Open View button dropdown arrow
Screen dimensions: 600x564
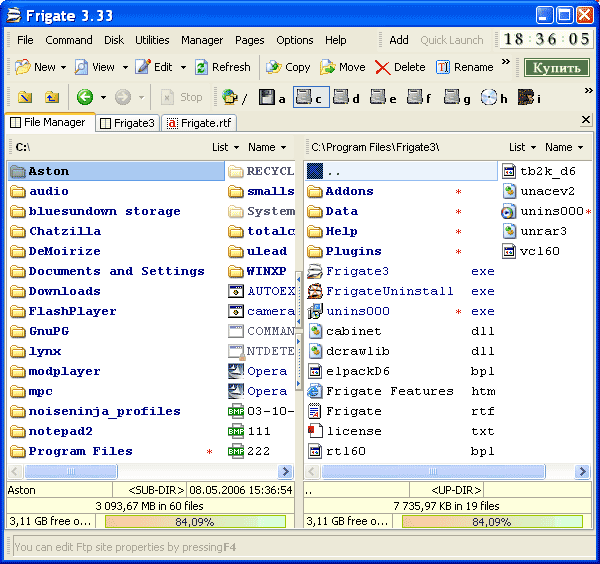pos(125,68)
